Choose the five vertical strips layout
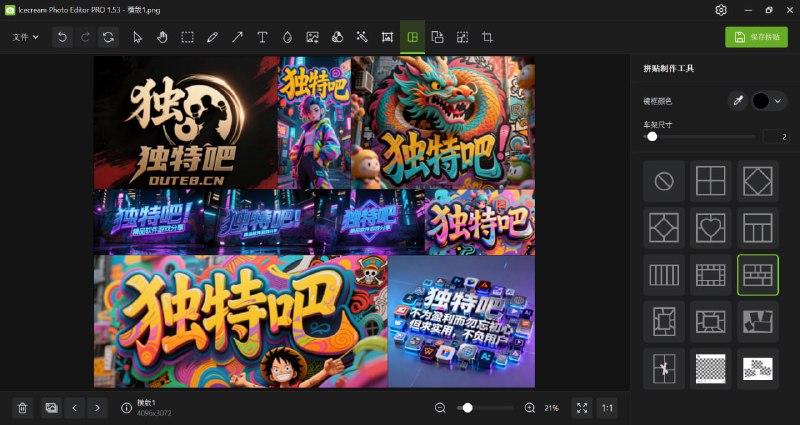The width and height of the screenshot is (800, 425). click(x=664, y=275)
